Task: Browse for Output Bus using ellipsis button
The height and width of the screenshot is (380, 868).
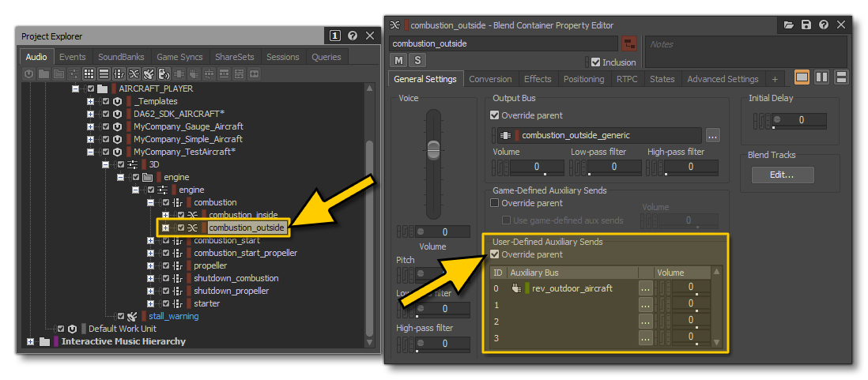Action: point(712,135)
